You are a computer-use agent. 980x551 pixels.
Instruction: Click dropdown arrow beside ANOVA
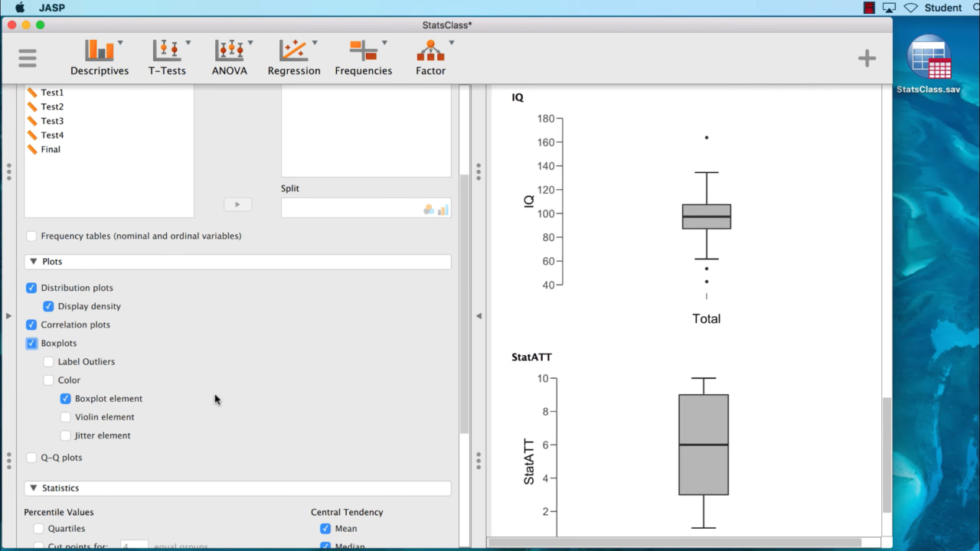pyautogui.click(x=250, y=43)
